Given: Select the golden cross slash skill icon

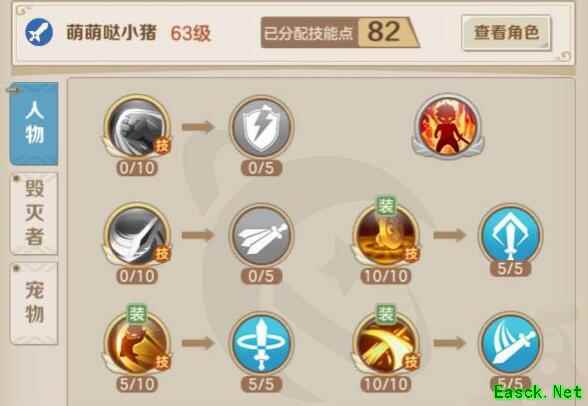Looking at the screenshot, I should [386, 343].
